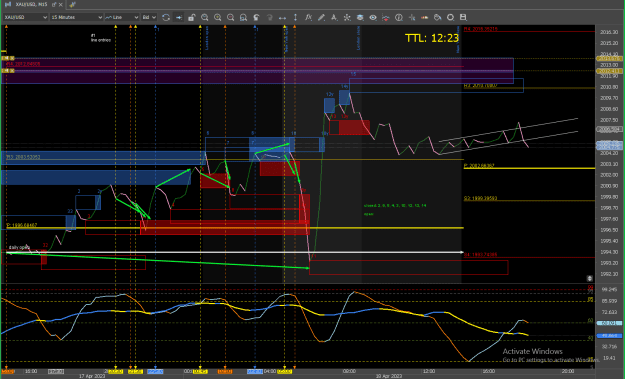The image size is (625, 379).
Task: Click the yellow P pivot label at right
Action: (x=479, y=165)
